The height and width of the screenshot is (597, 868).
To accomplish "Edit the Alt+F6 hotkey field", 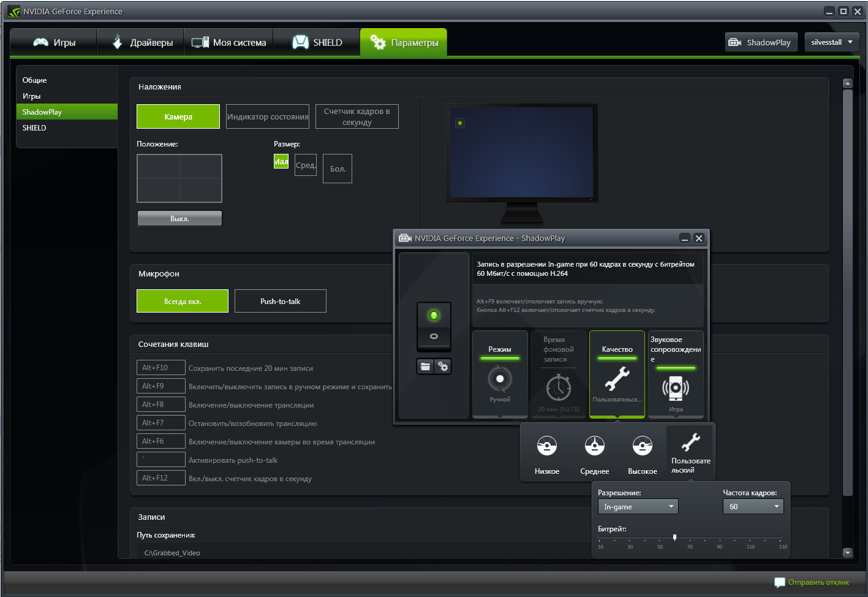I will (x=161, y=441).
